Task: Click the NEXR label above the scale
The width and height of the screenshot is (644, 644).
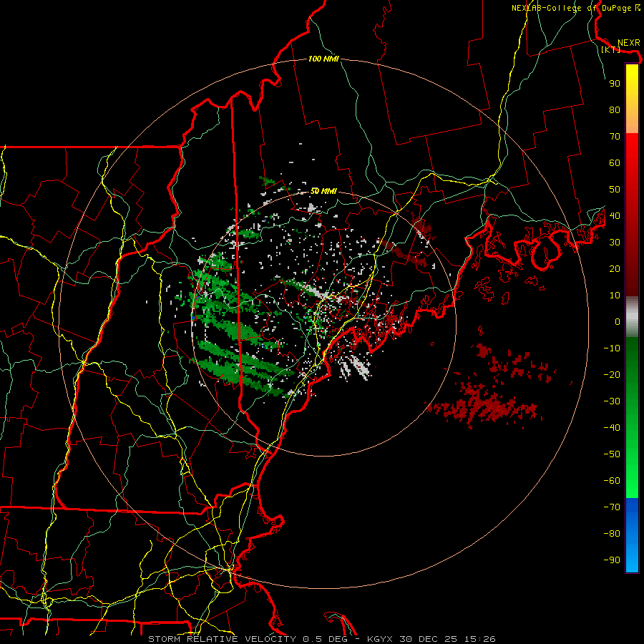Action: (x=628, y=43)
